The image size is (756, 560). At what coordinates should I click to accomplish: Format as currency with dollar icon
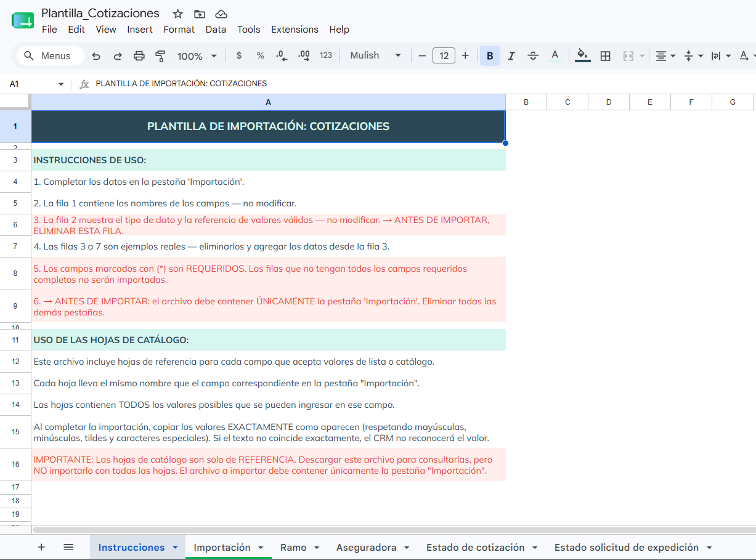(239, 55)
